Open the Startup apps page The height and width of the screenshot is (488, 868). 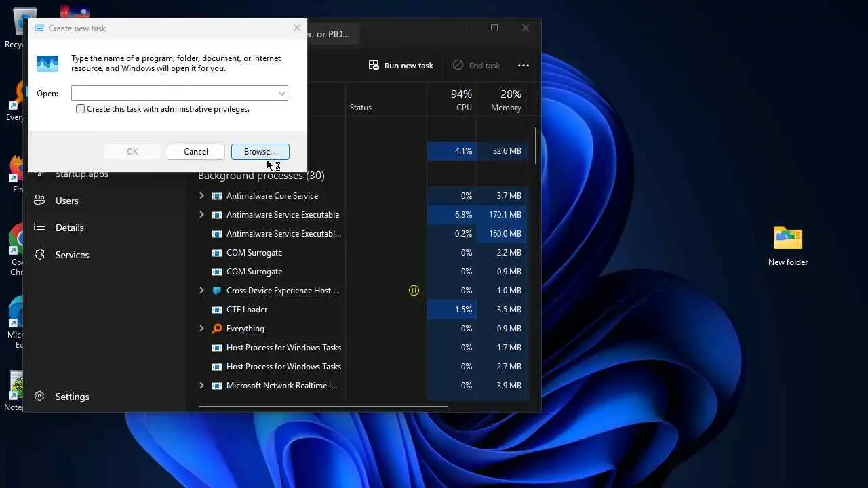(x=82, y=174)
